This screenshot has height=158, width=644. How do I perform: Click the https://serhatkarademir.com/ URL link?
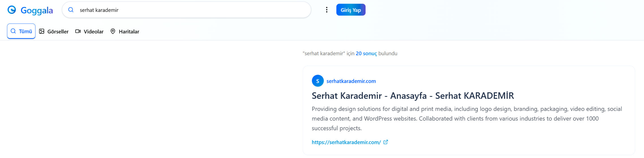click(346, 142)
